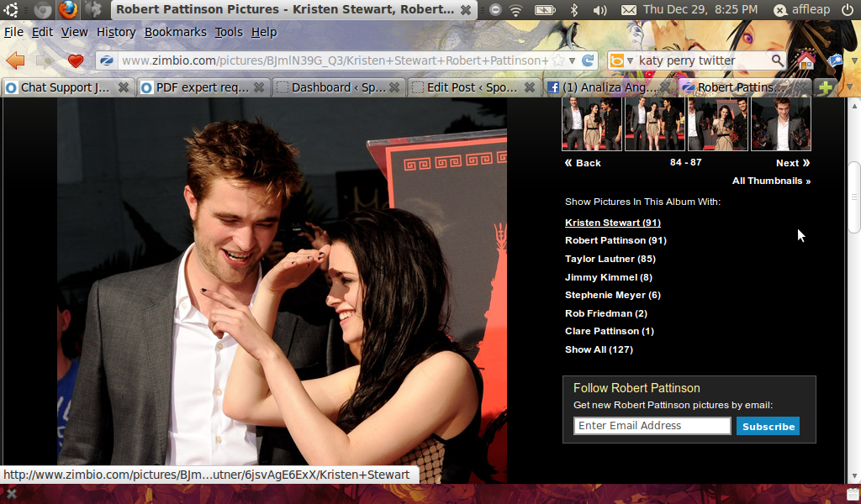Click the Next link under the thumbnails
Screen dimensions: 861x504
[793, 163]
